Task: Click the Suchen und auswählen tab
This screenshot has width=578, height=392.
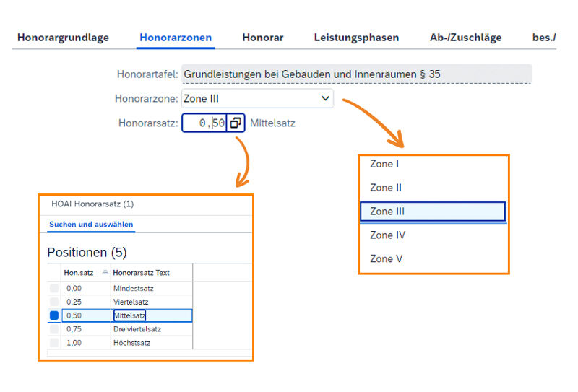Action: coord(91,225)
